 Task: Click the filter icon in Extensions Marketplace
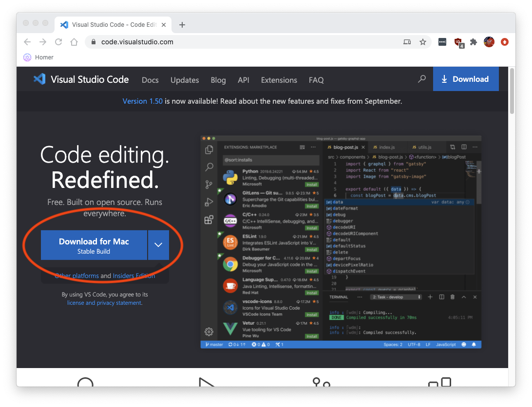(302, 148)
